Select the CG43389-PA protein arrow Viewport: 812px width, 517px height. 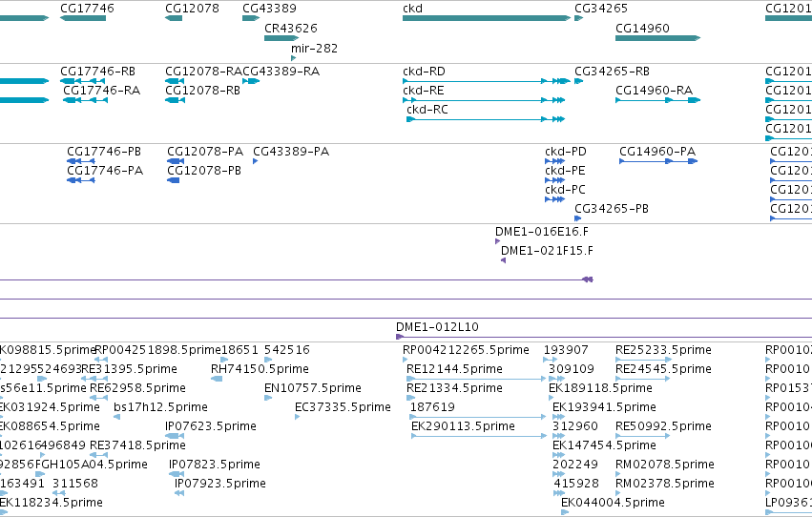tap(256, 161)
